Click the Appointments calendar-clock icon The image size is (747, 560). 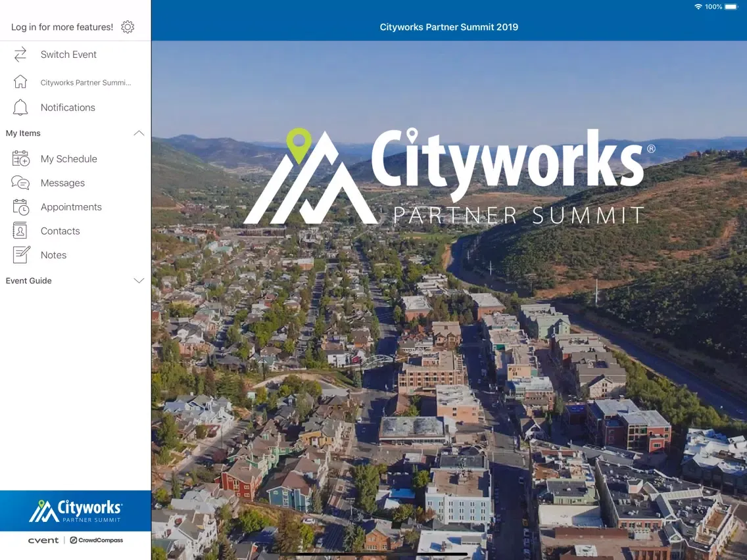click(21, 207)
